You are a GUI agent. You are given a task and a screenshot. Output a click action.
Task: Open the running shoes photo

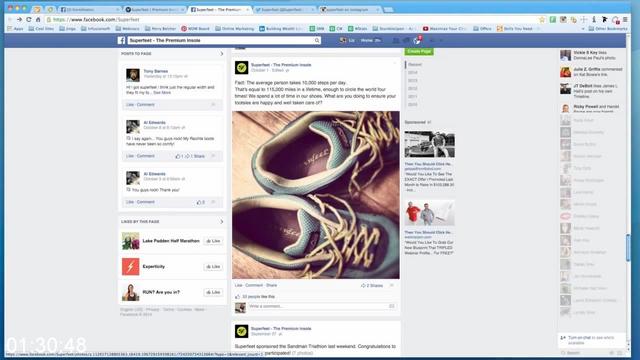click(316, 195)
